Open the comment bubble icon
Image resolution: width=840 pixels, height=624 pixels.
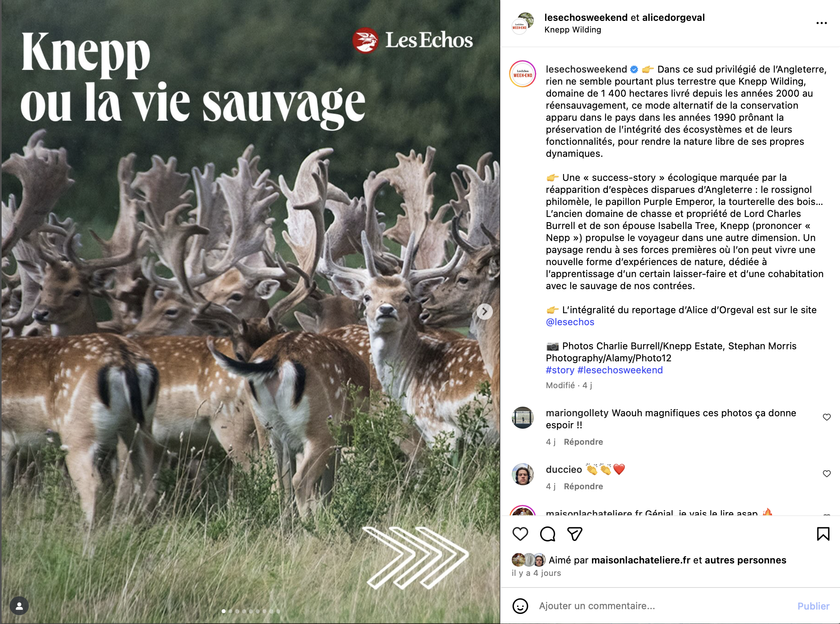tap(547, 534)
